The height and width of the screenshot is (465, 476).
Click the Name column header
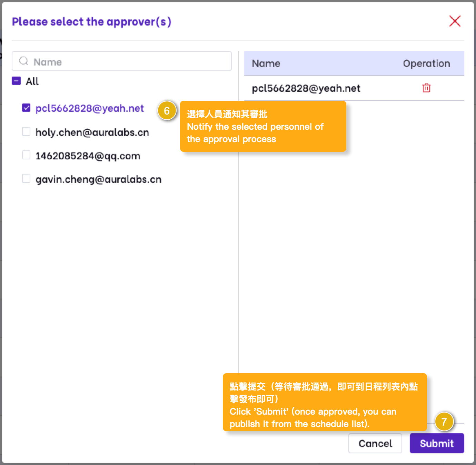(266, 63)
